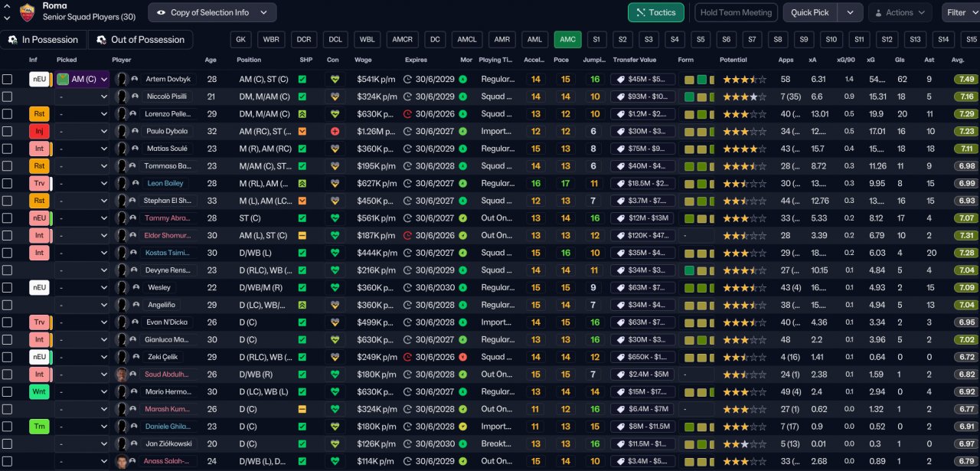Image resolution: width=980 pixels, height=471 pixels.
Task: Click Anass Salah-Eddine's face portrait
Action: click(x=121, y=461)
